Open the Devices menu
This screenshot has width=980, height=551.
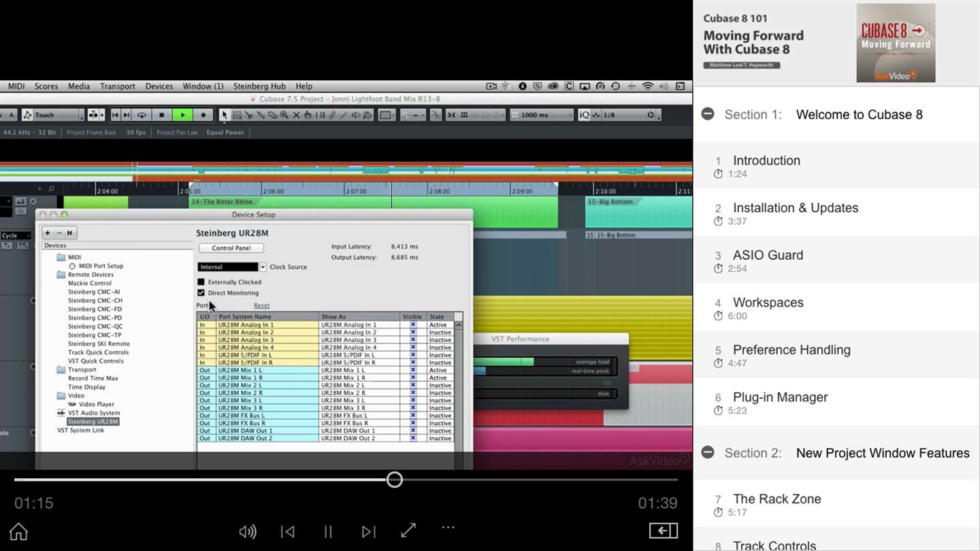pyautogui.click(x=159, y=86)
